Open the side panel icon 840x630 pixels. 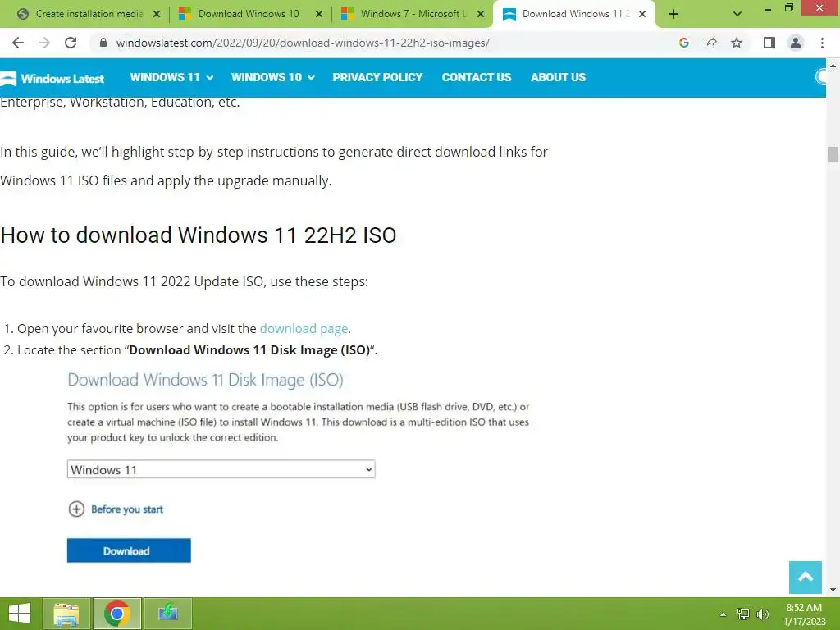tap(769, 43)
